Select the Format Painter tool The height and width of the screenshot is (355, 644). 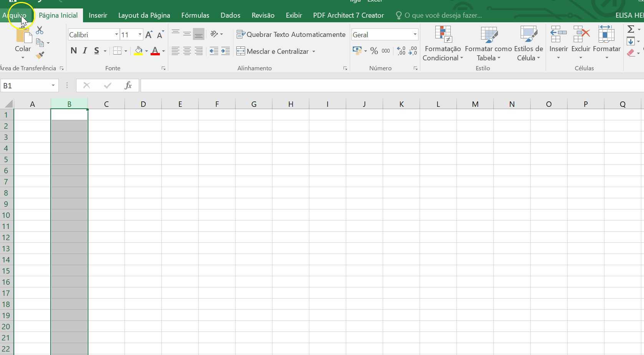click(x=40, y=55)
